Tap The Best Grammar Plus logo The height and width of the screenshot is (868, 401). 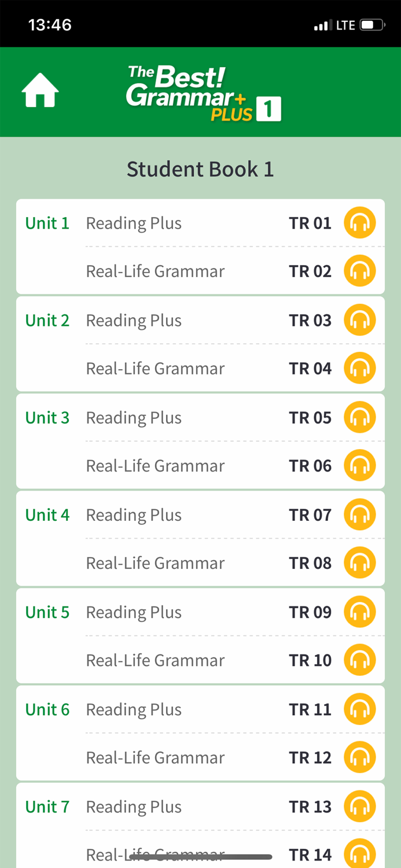(x=200, y=91)
